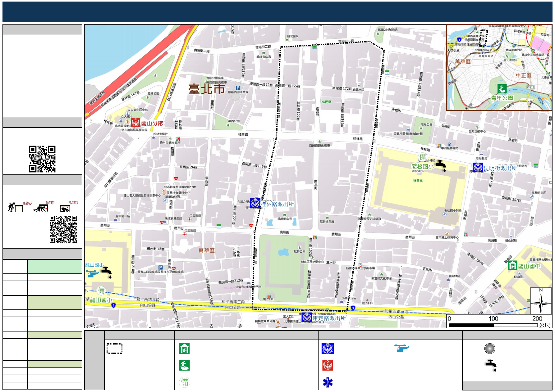Image resolution: width=555 pixels, height=392 pixels.
Task: Click the compass rose north indicator
Action: tap(541, 301)
